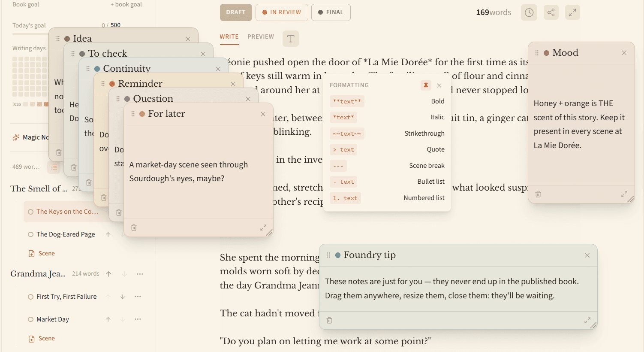Move First Try, First Failure scene down
The height and width of the screenshot is (352, 644).
point(123,297)
